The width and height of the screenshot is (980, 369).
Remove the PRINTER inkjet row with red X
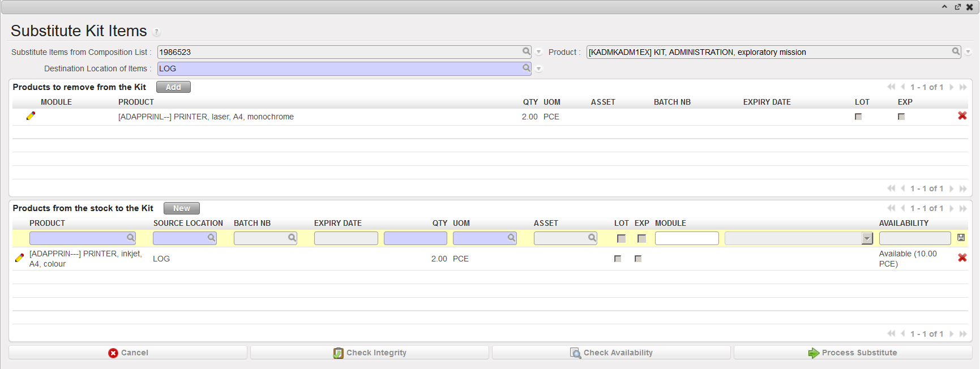[x=962, y=258]
